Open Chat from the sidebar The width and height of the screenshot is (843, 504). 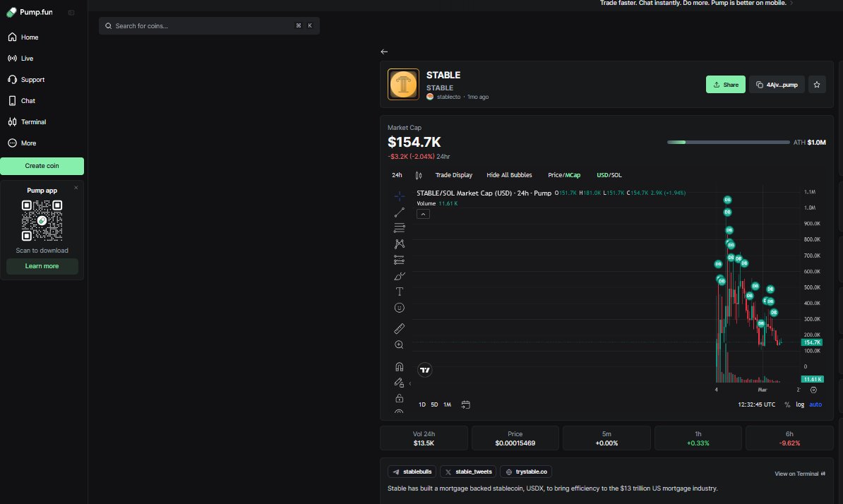click(21, 100)
